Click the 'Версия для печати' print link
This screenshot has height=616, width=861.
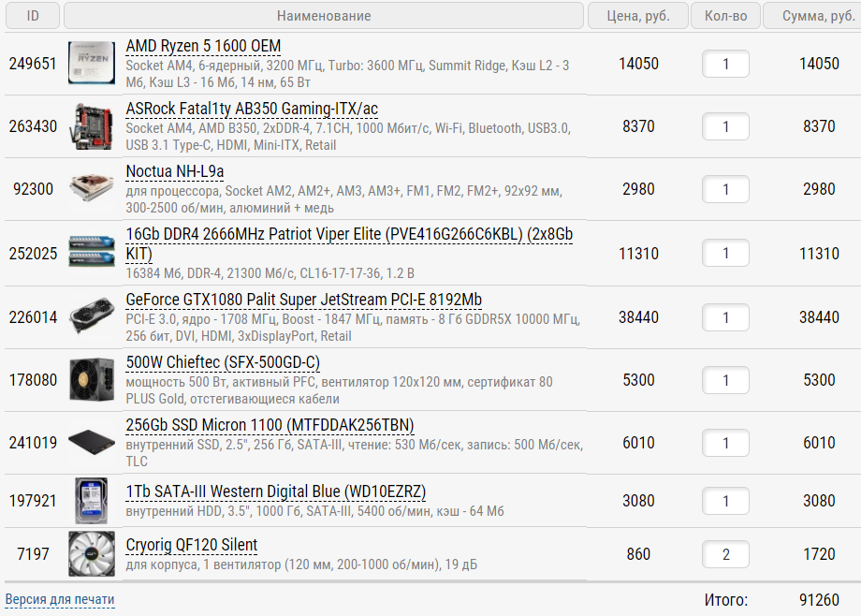(60, 599)
